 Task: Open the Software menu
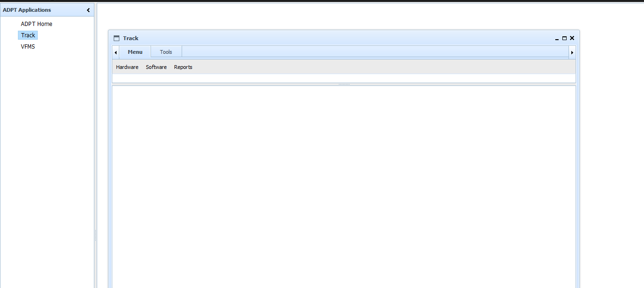[x=156, y=67]
